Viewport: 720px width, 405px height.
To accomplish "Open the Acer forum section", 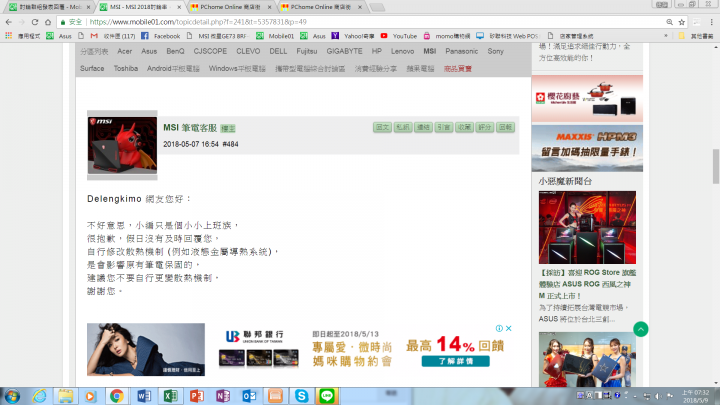I will coord(124,51).
